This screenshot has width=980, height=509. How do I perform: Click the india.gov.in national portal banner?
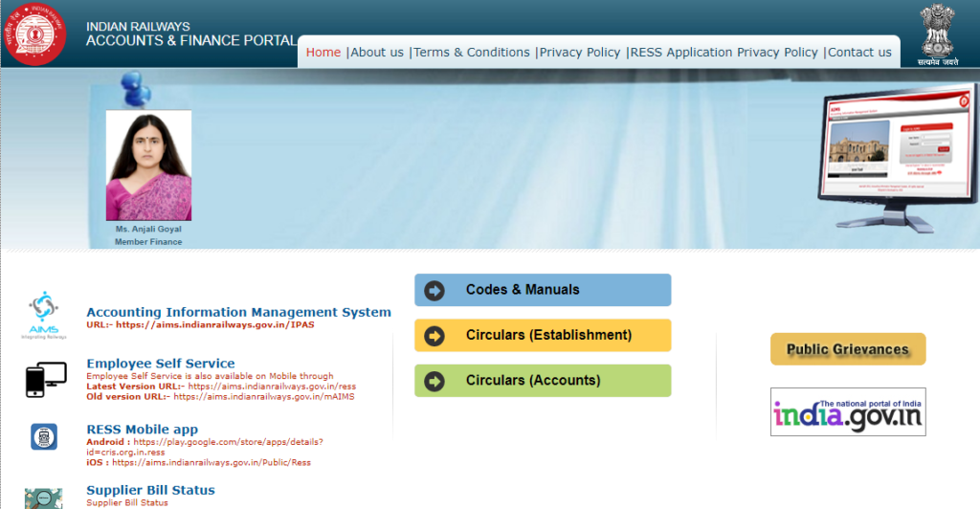tap(848, 412)
